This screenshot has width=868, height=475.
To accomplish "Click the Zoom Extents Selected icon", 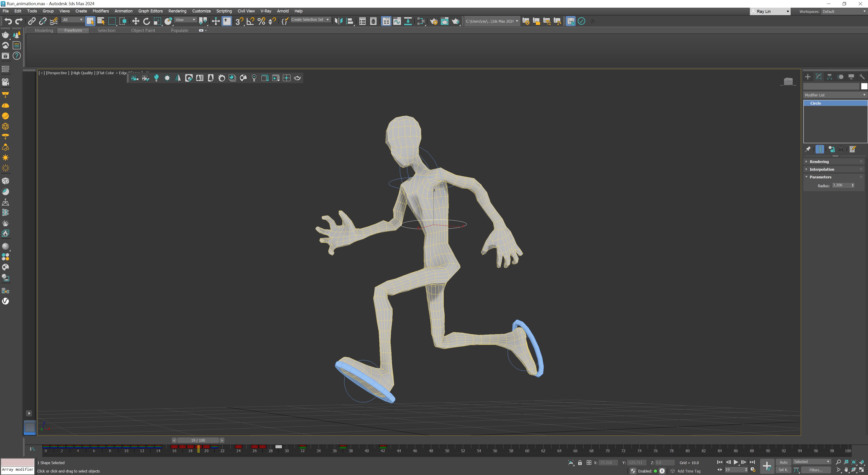I will point(854,462).
